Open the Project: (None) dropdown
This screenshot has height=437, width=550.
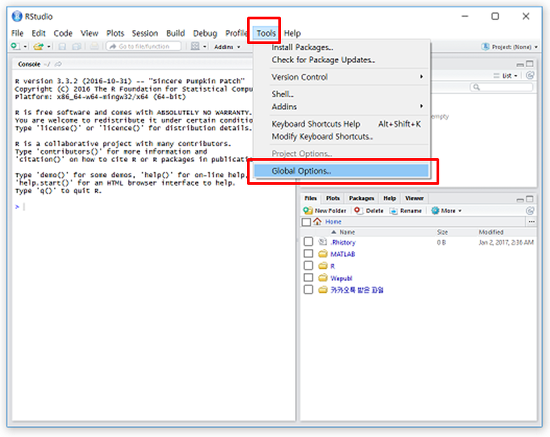point(510,47)
